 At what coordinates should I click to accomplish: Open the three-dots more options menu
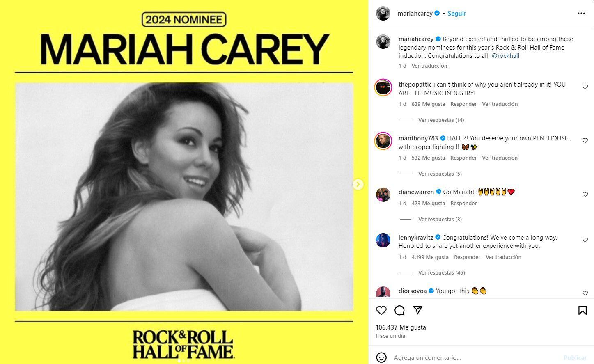pyautogui.click(x=581, y=14)
